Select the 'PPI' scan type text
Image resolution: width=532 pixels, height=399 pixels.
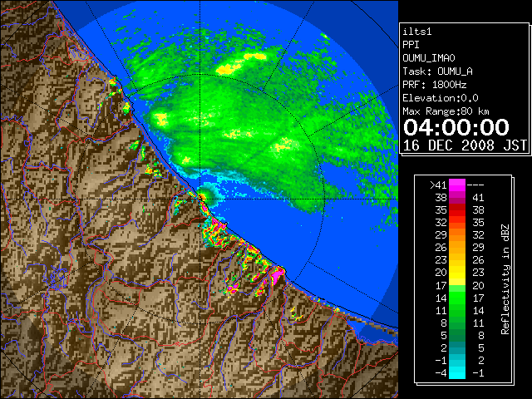click(x=411, y=45)
